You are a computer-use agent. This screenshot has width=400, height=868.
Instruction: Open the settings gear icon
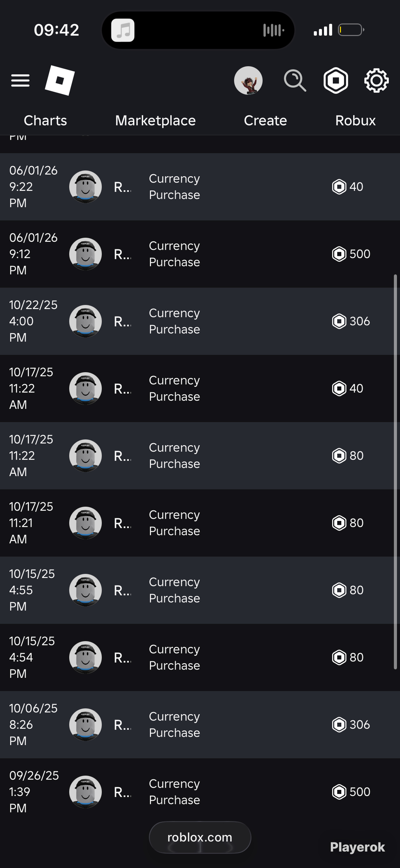pyautogui.click(x=376, y=80)
